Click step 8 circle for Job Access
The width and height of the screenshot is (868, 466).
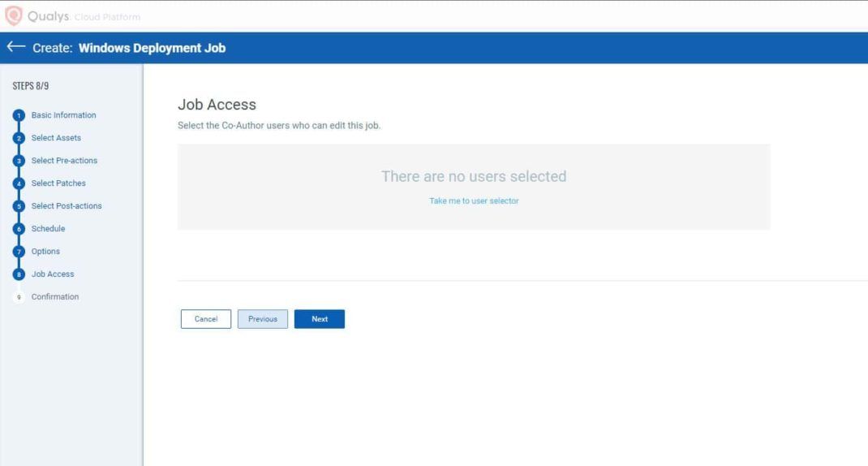[19, 274]
